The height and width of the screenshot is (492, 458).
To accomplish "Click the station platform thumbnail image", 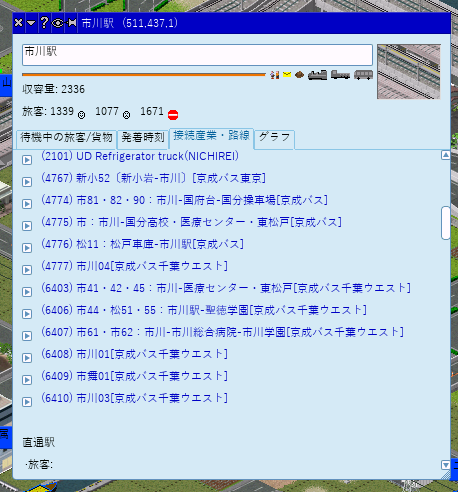I will 409,72.
